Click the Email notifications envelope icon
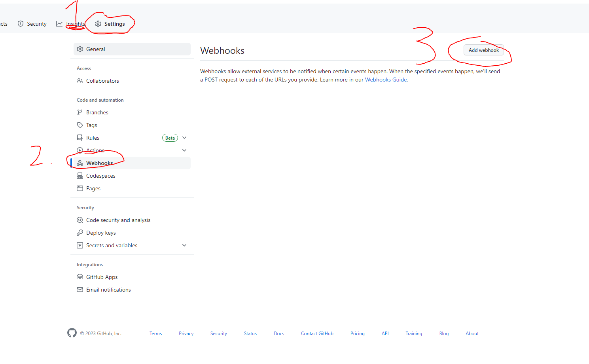Image resolution: width=589 pixels, height=364 pixels. click(80, 290)
